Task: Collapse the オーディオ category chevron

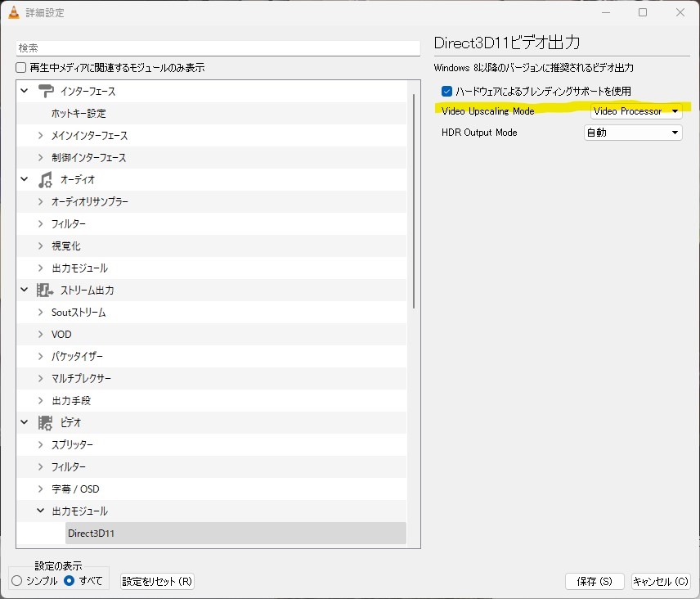Action: (x=25, y=179)
